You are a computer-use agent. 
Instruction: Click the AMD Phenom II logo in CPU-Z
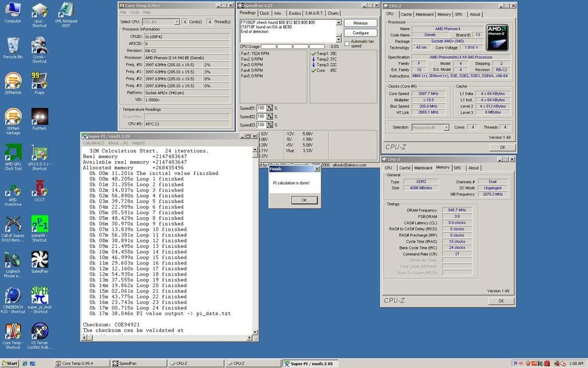pos(497,37)
